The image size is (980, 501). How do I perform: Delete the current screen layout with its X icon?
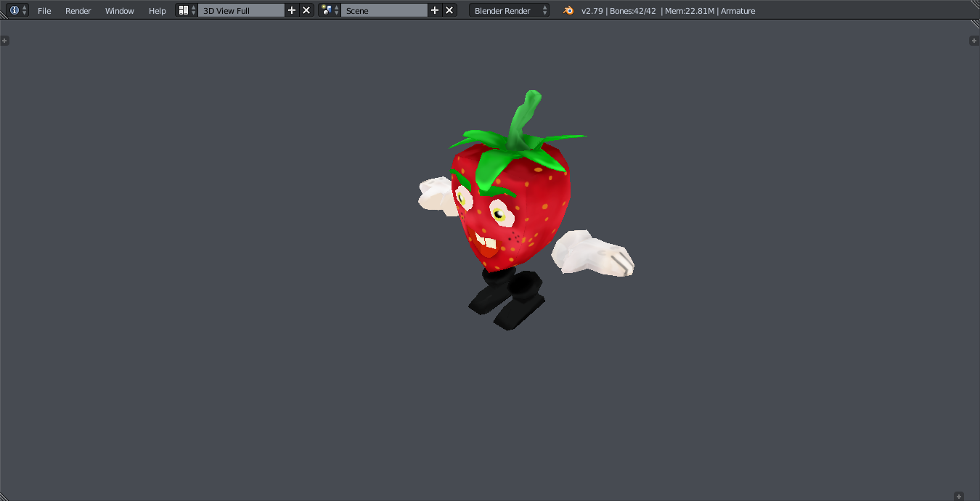tap(306, 10)
